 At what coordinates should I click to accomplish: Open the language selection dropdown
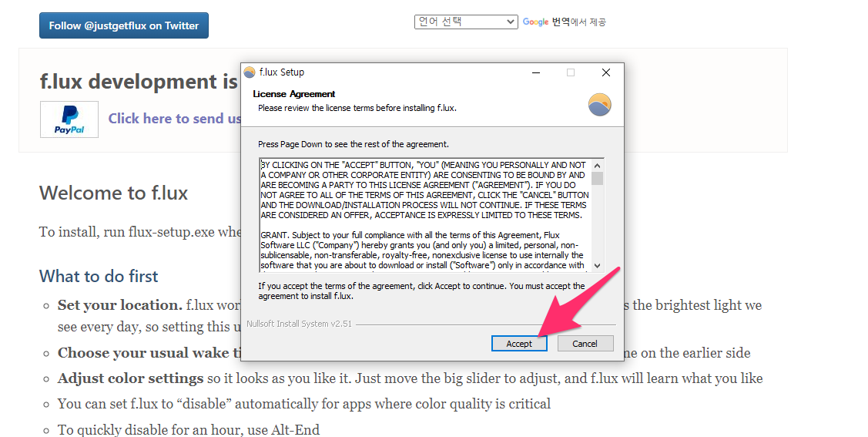[466, 22]
